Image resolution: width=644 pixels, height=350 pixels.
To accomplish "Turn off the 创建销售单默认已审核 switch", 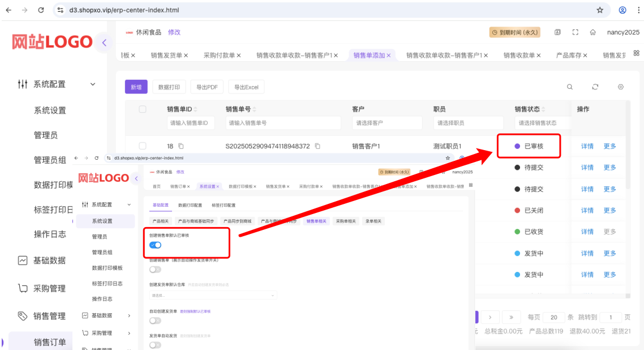I will pyautogui.click(x=155, y=245).
